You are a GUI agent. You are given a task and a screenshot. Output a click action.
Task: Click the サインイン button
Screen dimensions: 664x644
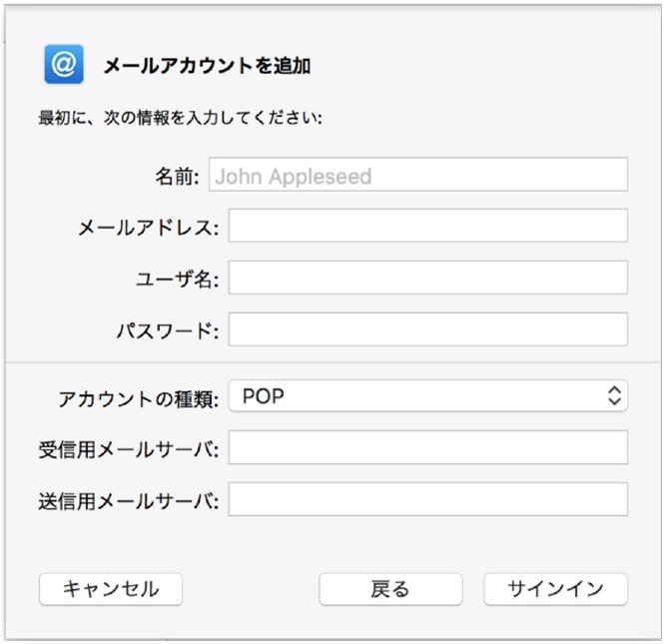(555, 589)
